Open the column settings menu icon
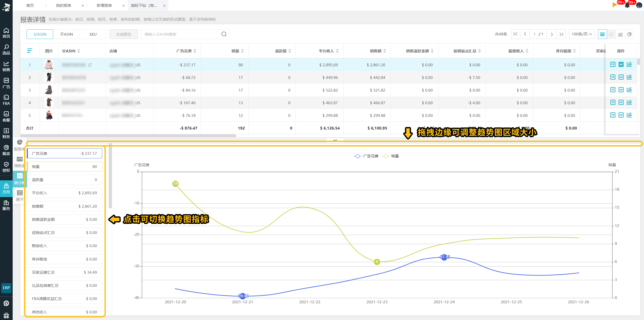This screenshot has height=320, width=644. [x=30, y=51]
